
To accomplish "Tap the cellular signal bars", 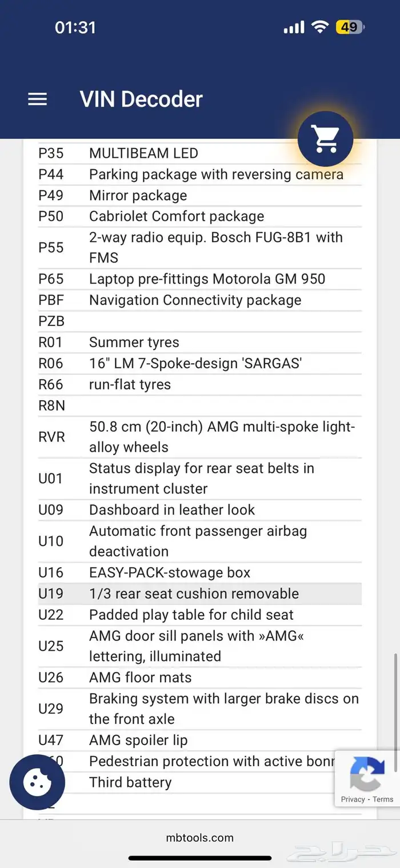I will pos(294,27).
